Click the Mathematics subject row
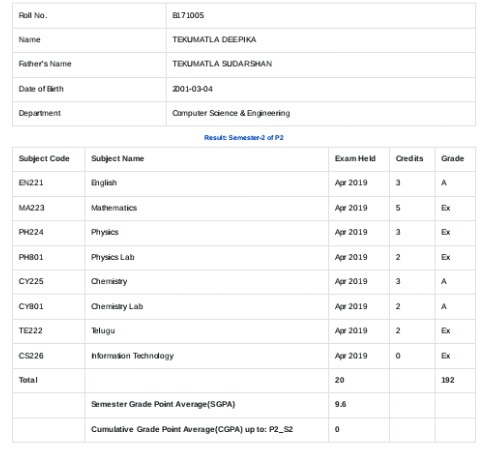480x461 pixels. point(244,208)
